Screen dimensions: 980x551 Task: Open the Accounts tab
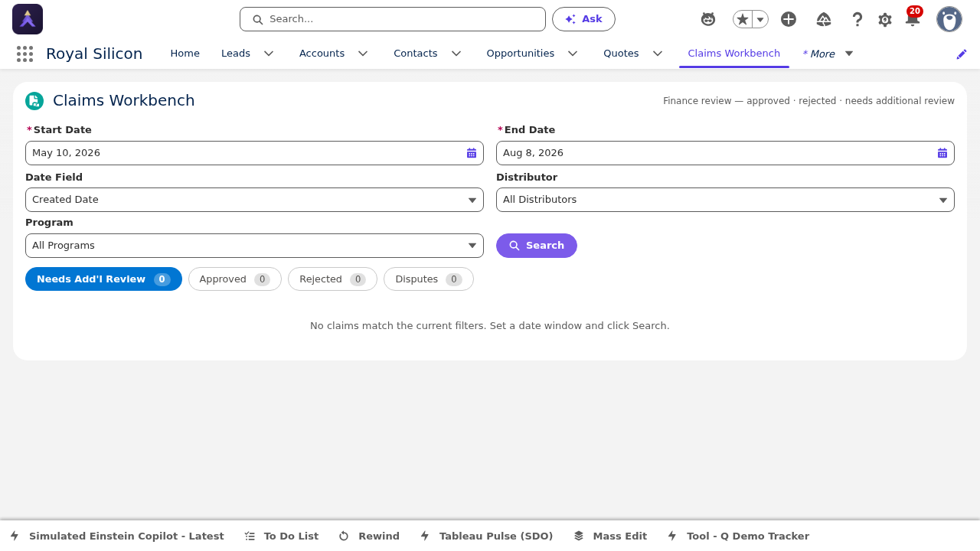point(322,54)
